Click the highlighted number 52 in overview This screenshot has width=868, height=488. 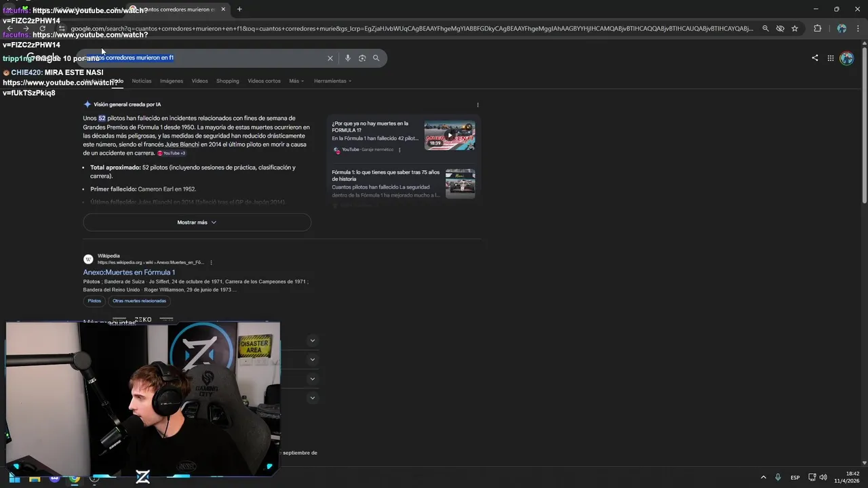click(x=102, y=119)
